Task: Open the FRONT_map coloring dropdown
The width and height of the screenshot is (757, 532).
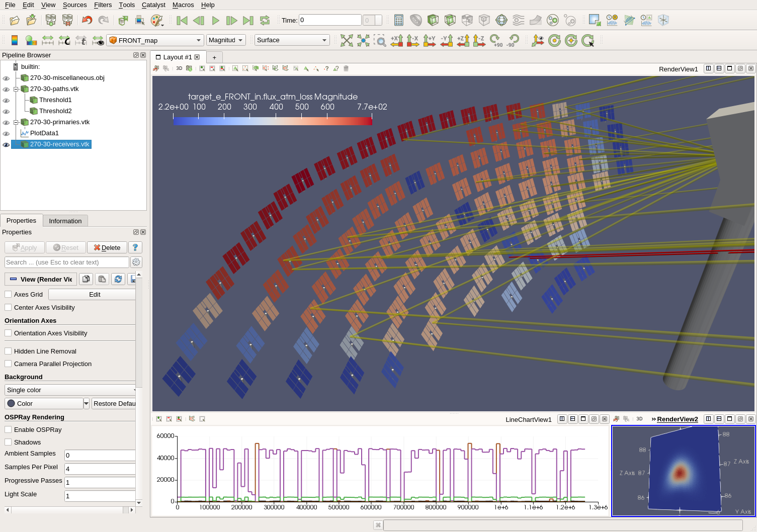Action: pyautogui.click(x=155, y=40)
